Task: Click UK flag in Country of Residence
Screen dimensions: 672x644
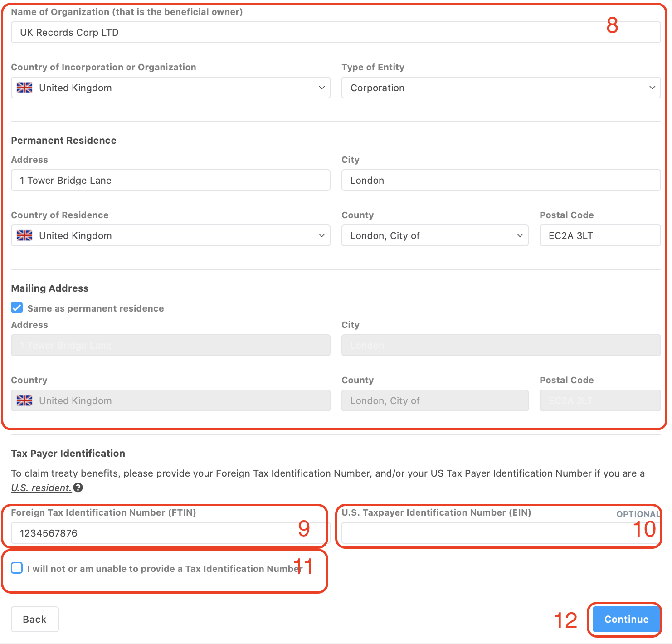Action: (24, 235)
